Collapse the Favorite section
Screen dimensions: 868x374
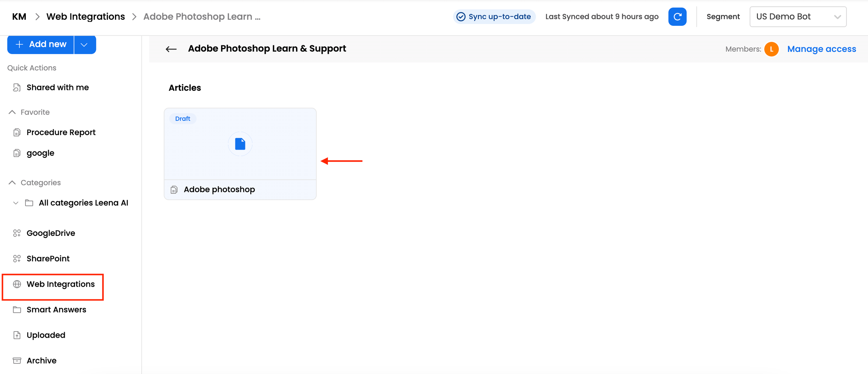(x=12, y=112)
